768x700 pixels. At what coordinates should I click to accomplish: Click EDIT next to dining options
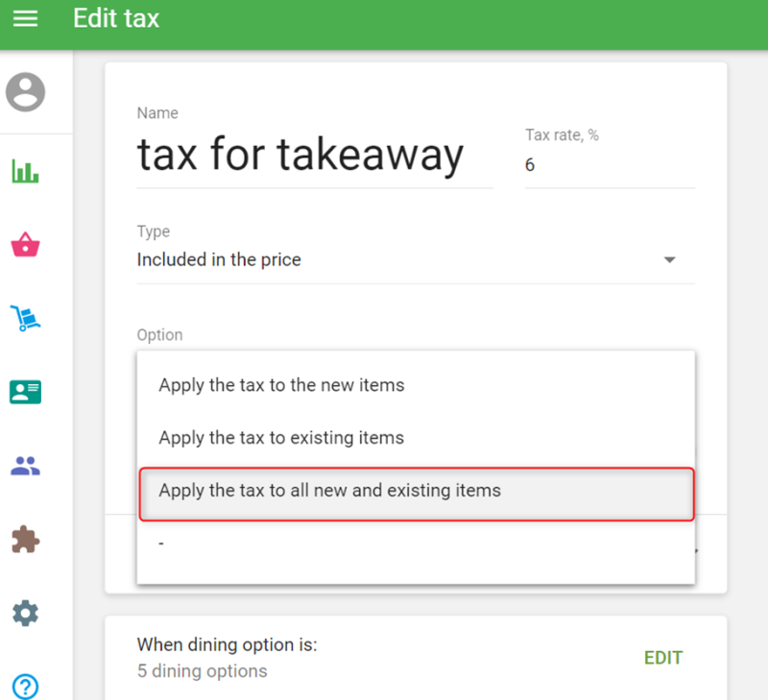(x=662, y=658)
